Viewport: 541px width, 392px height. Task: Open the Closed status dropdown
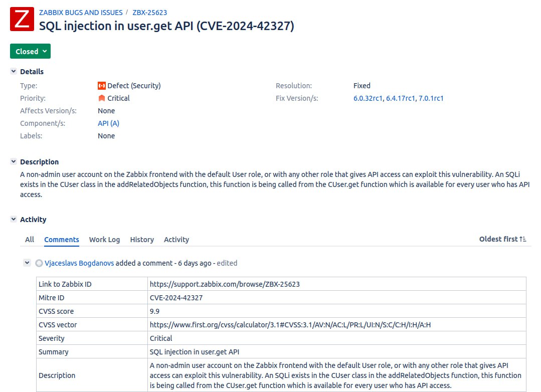31,51
